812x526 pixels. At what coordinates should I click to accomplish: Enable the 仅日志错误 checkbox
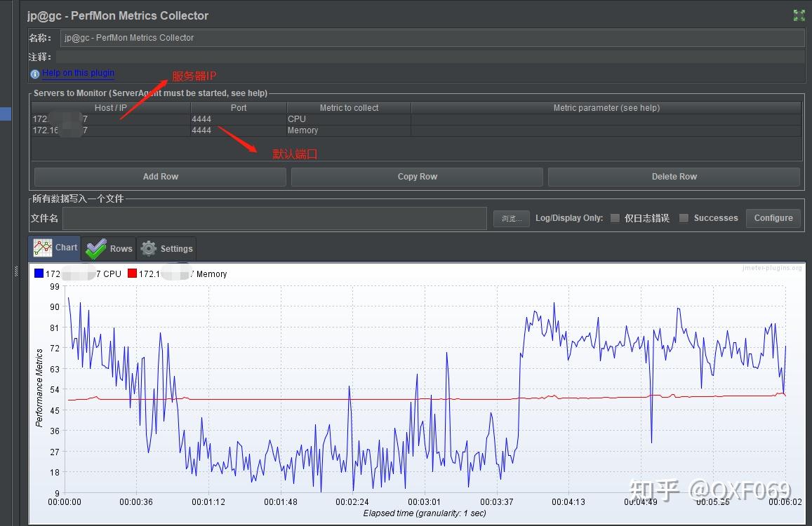tap(615, 218)
